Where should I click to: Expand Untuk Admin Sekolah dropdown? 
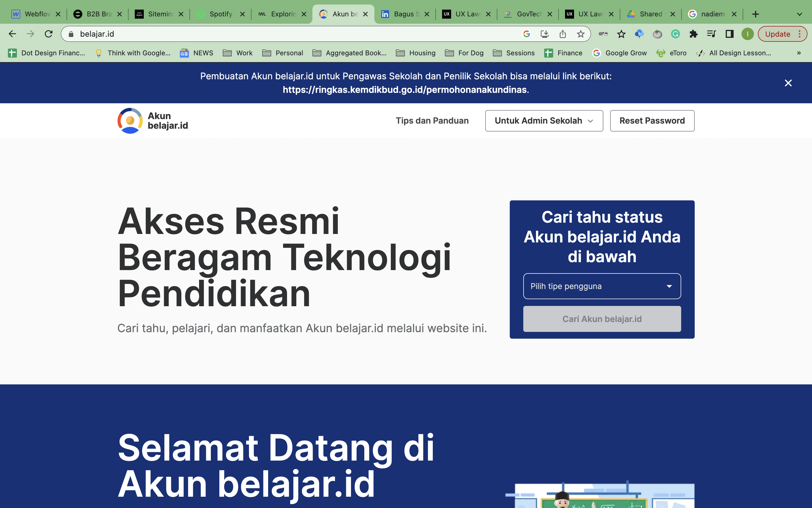pos(544,121)
